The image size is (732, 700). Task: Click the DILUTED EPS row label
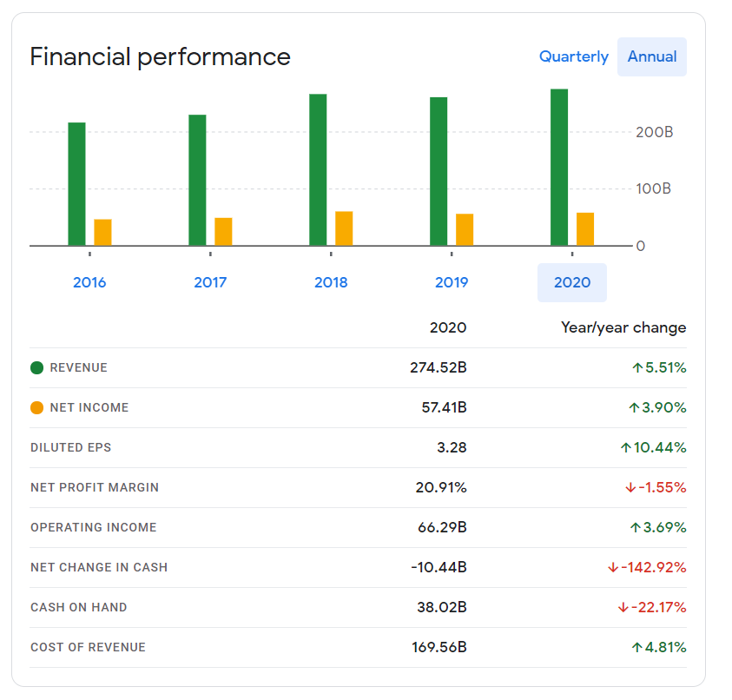(71, 448)
